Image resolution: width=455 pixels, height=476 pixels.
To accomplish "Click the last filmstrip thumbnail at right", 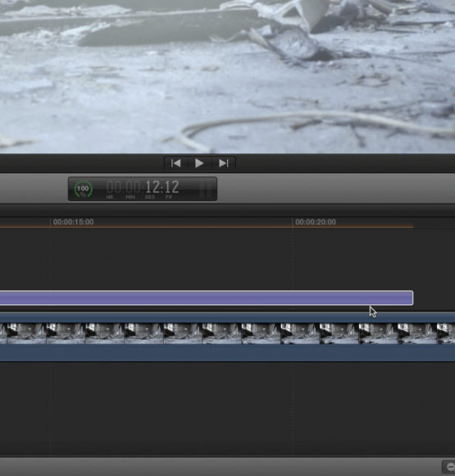I will click(x=446, y=334).
